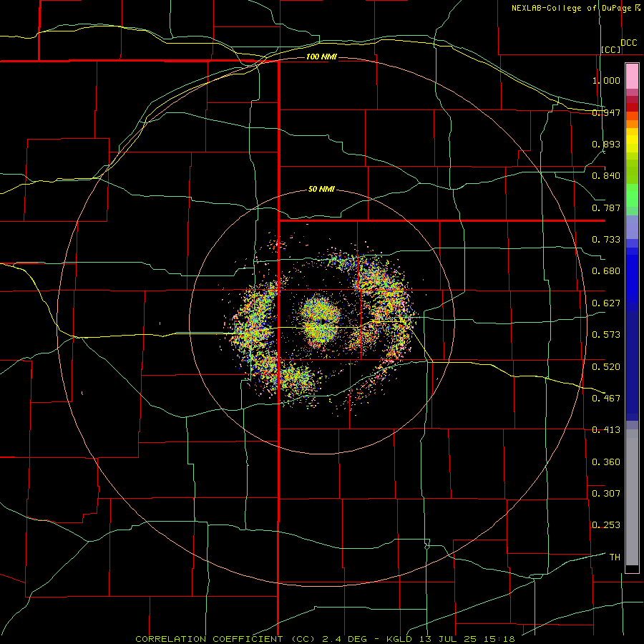The image size is (644, 644).
Task: Click the 0.360 scale value
Action: tap(606, 462)
